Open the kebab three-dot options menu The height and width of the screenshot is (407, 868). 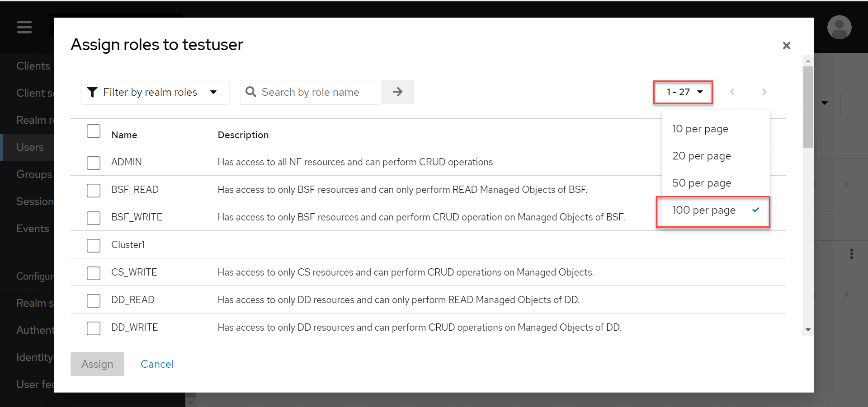coord(852,254)
